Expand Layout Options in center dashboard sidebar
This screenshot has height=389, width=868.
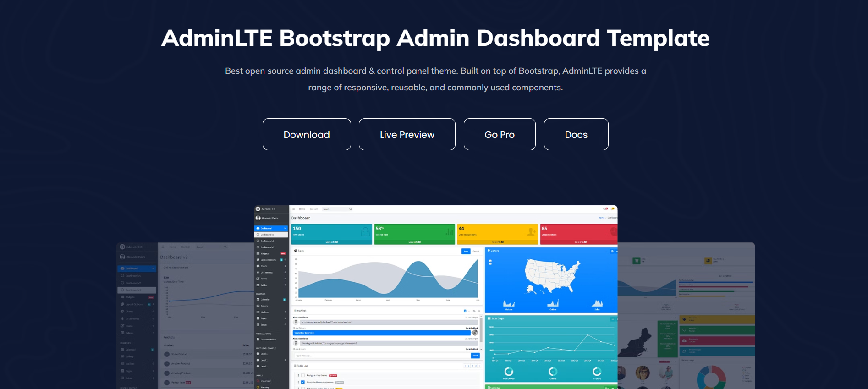click(269, 260)
